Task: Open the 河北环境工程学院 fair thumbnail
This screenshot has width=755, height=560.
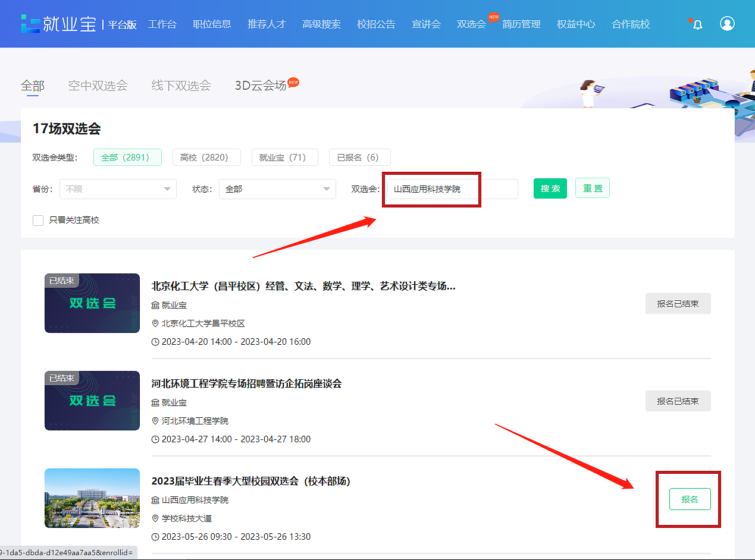Action: pos(92,401)
